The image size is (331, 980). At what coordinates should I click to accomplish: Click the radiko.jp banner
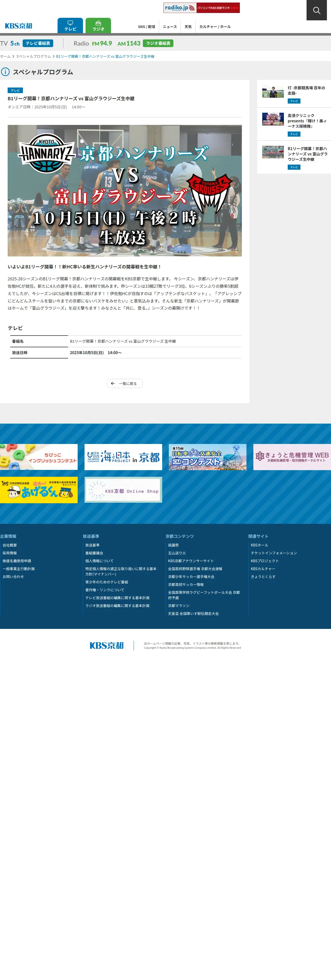coord(201,8)
